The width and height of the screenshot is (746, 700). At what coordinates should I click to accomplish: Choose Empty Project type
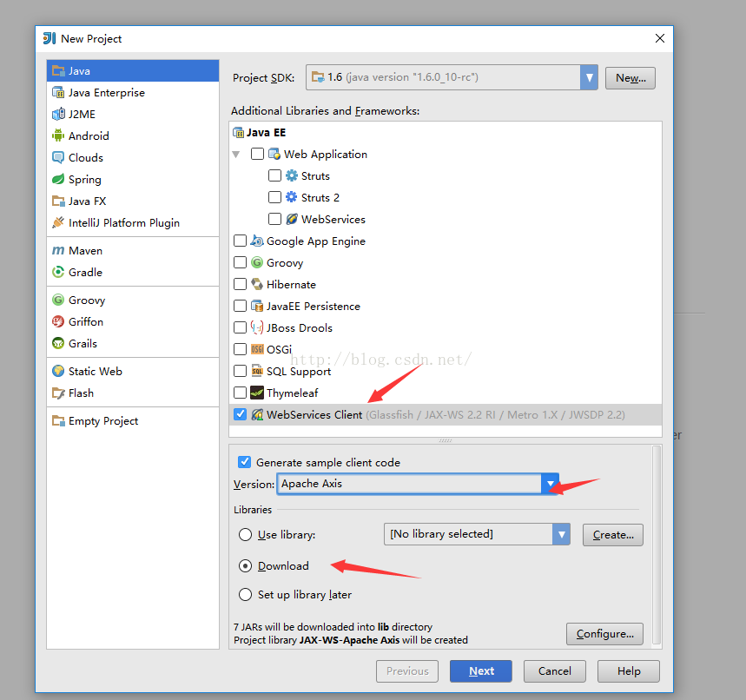tap(133, 420)
